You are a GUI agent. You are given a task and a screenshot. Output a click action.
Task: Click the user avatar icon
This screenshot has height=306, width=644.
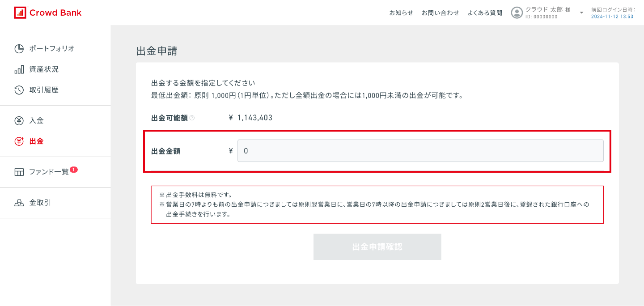517,13
